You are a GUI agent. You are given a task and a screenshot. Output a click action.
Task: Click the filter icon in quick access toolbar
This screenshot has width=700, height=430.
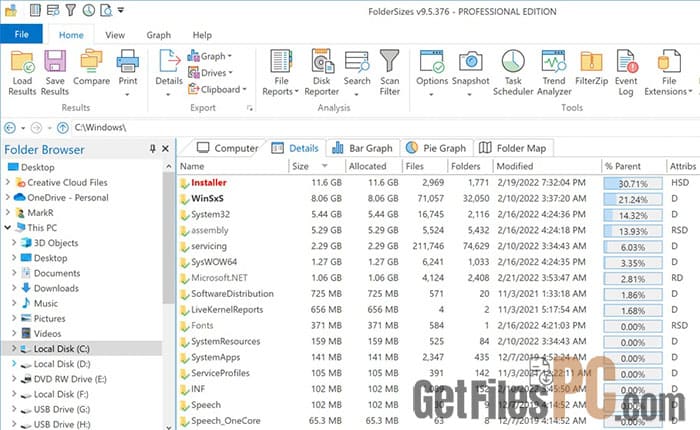click(71, 10)
